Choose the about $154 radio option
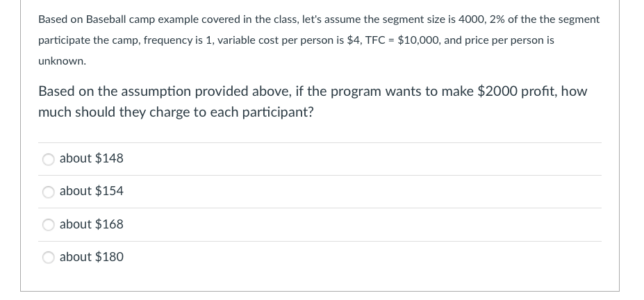Screen dimensions: 644x300 [x=49, y=192]
